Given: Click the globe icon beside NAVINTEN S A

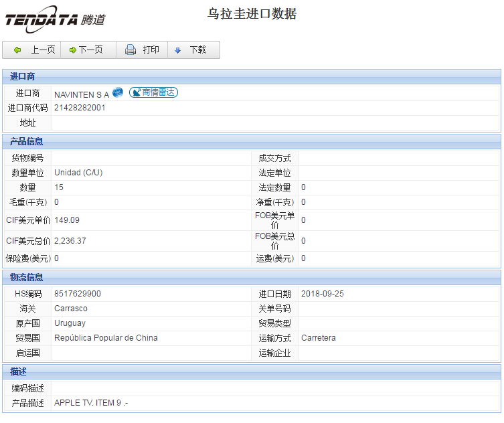Looking at the screenshot, I should tap(118, 92).
